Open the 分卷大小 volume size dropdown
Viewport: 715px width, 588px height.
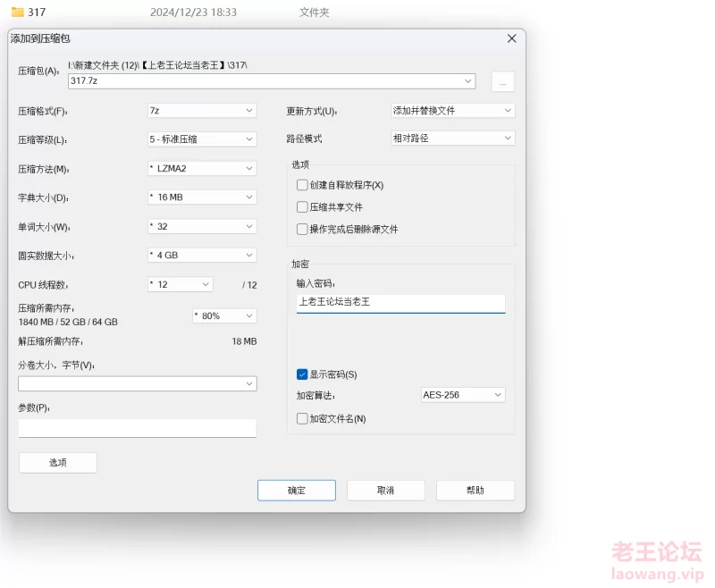[138, 383]
